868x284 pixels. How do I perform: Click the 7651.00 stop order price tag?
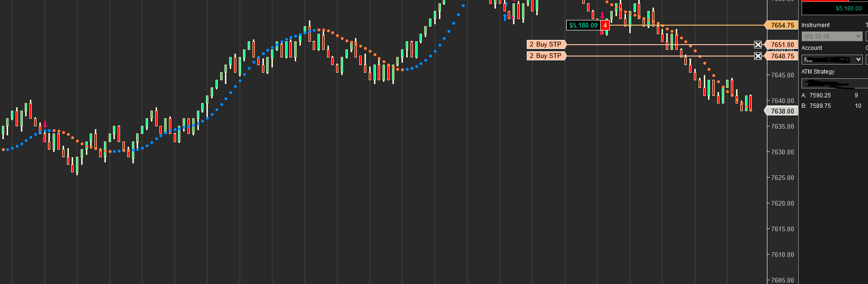coord(781,45)
